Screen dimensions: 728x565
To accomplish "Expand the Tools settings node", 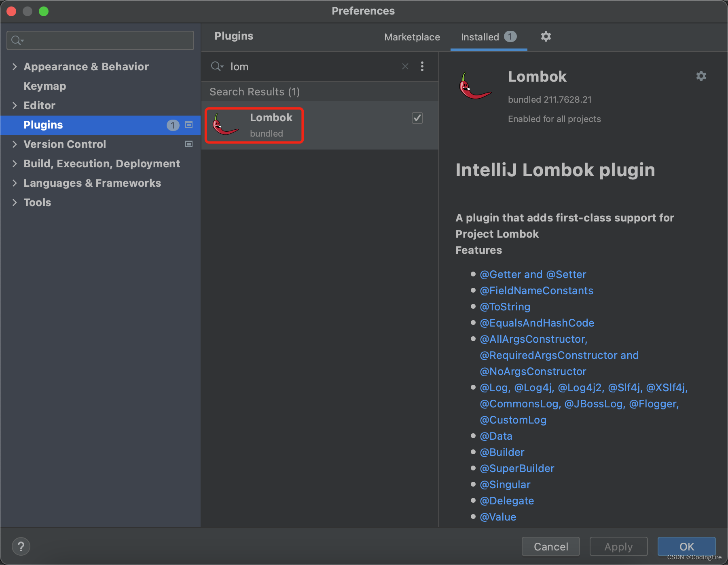I will click(x=15, y=202).
